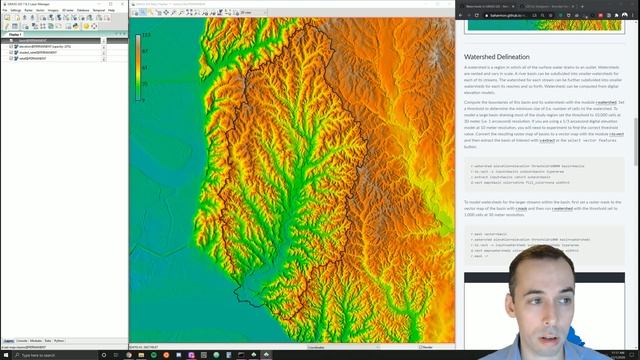Toggle visibility of elevation@PERMANENT layer
The height and width of the screenshot is (360, 640).
(11, 47)
